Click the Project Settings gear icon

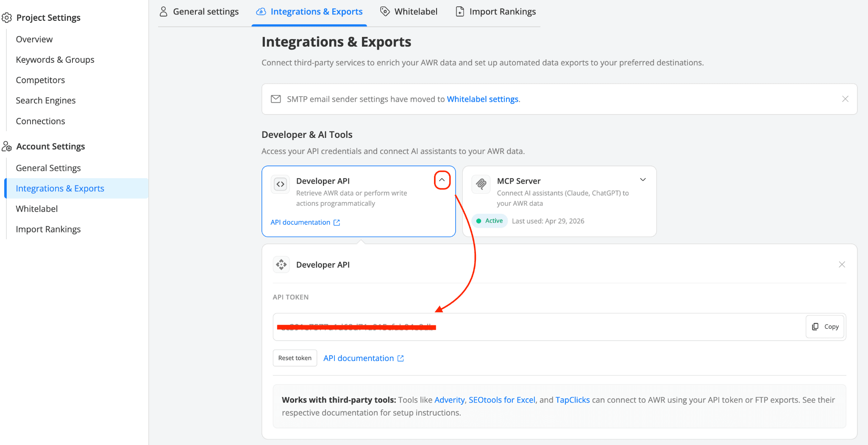tap(7, 18)
